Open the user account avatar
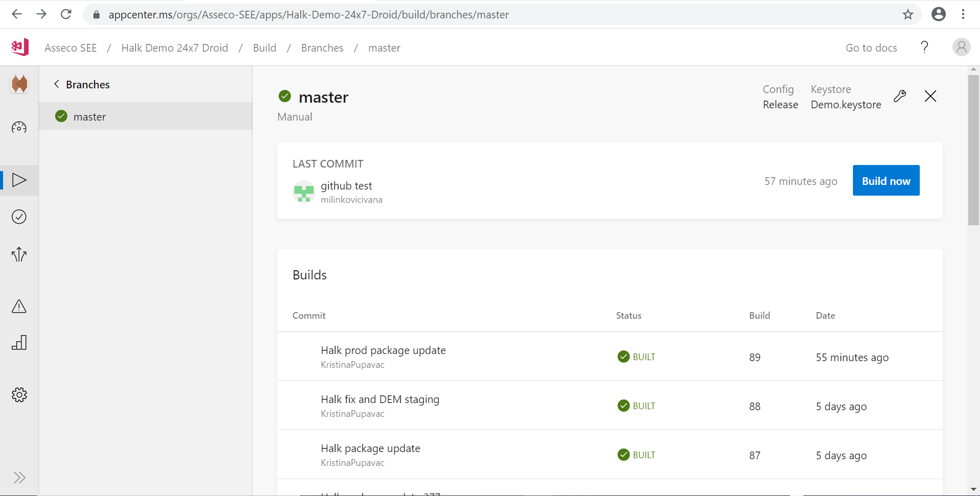The height and width of the screenshot is (496, 980). [961, 48]
